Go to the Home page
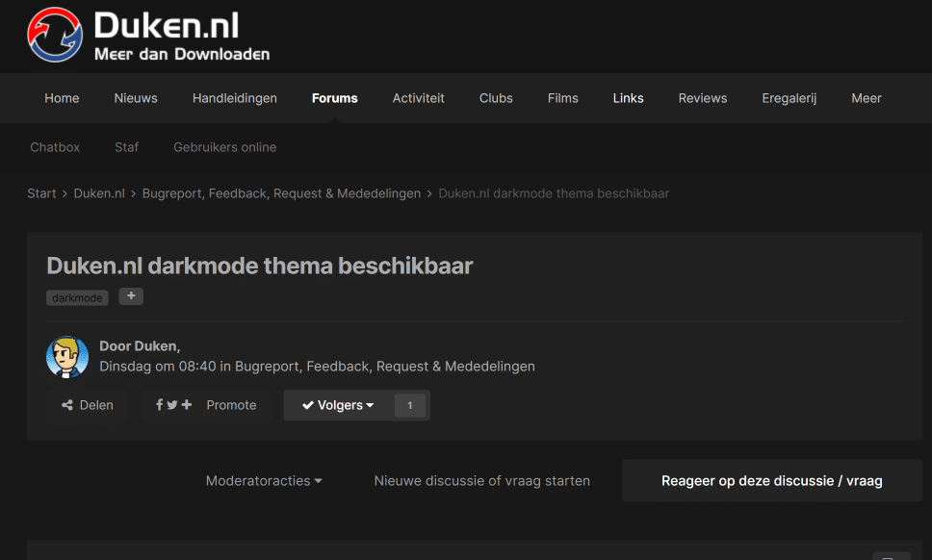 coord(62,98)
